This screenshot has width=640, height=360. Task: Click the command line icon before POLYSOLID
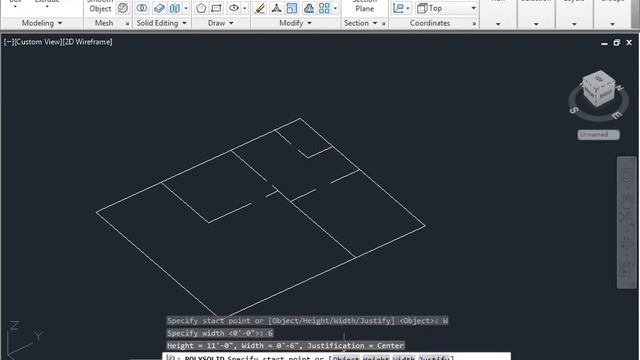coord(171,358)
